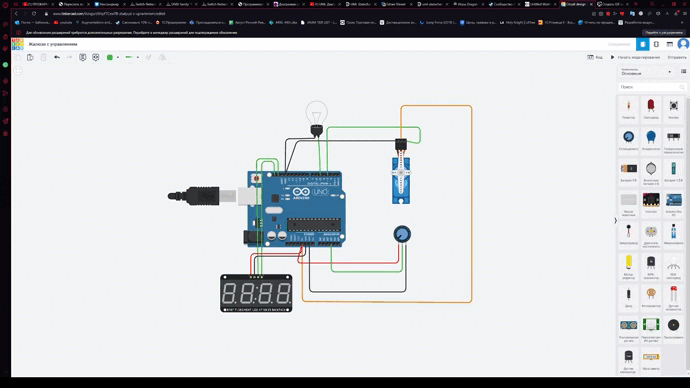Click the Отправить button
The height and width of the screenshot is (388, 690).
[677, 57]
